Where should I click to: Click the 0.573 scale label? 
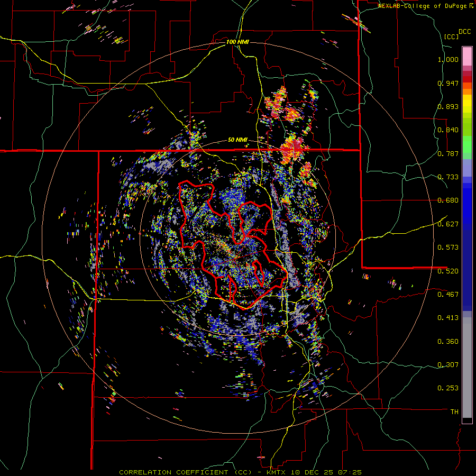tap(448, 248)
